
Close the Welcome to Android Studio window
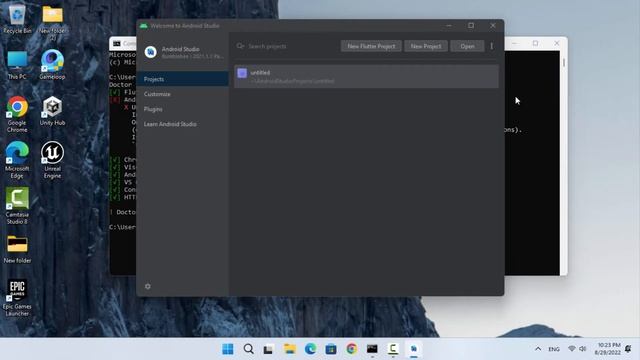click(493, 26)
